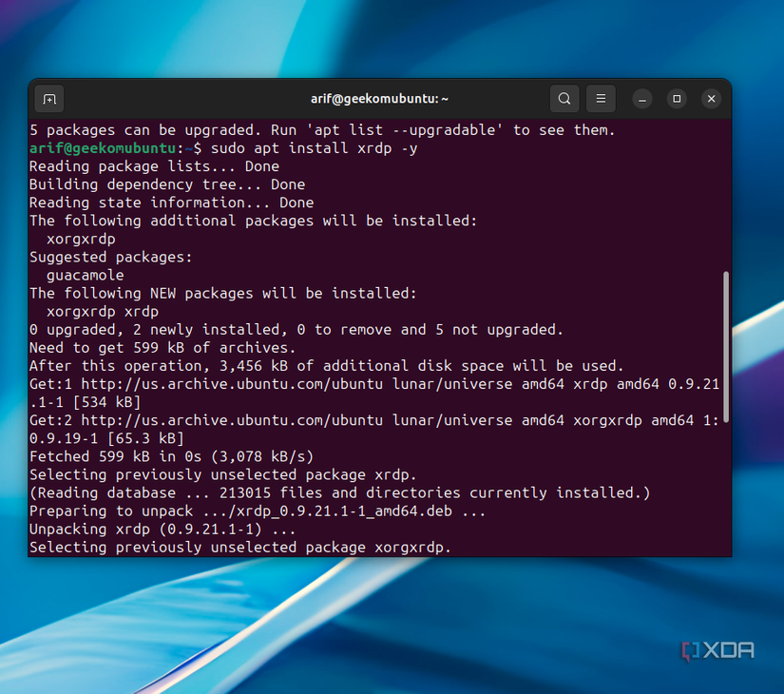This screenshot has height=694, width=784.
Task: Open a new terminal tab
Action: tap(48, 98)
